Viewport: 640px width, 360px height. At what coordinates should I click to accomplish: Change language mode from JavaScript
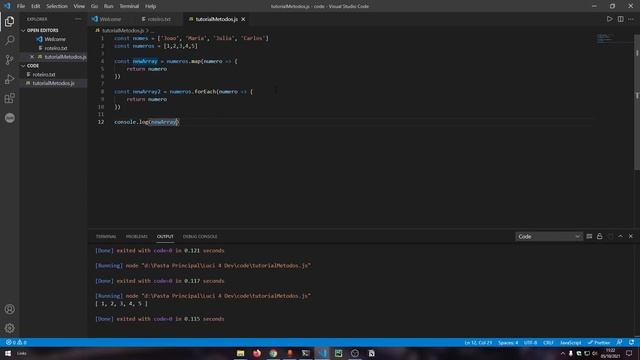click(x=571, y=342)
